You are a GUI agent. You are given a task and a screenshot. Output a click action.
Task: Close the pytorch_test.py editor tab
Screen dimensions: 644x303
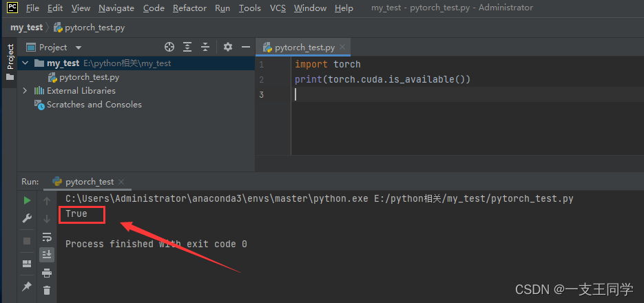click(343, 48)
